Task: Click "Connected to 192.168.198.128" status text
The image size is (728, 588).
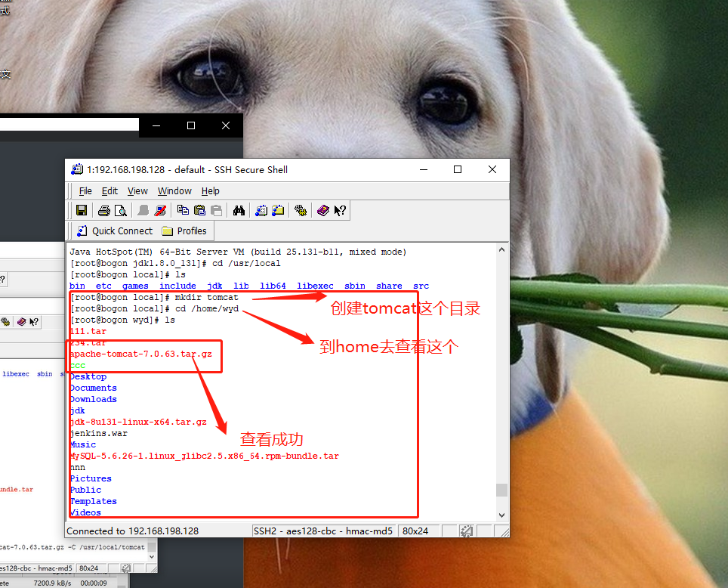Action: click(x=132, y=531)
